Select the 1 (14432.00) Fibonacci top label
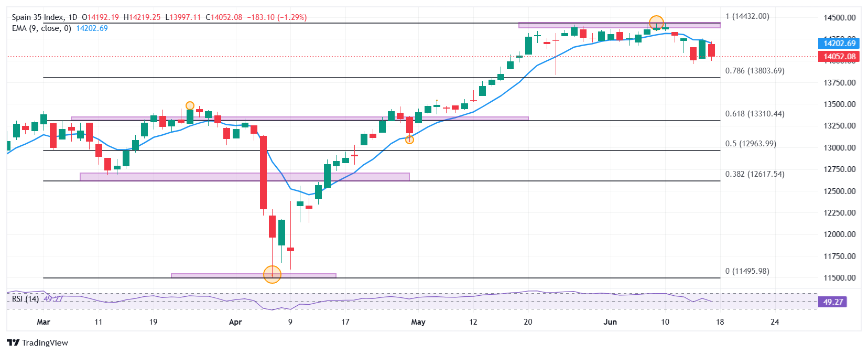The image size is (868, 354). [x=747, y=16]
